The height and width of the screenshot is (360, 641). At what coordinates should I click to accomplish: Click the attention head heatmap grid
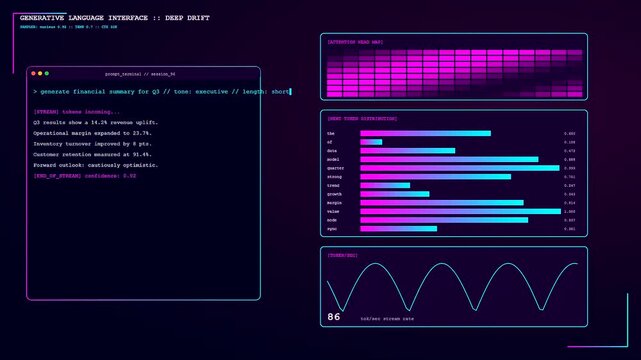[455, 74]
